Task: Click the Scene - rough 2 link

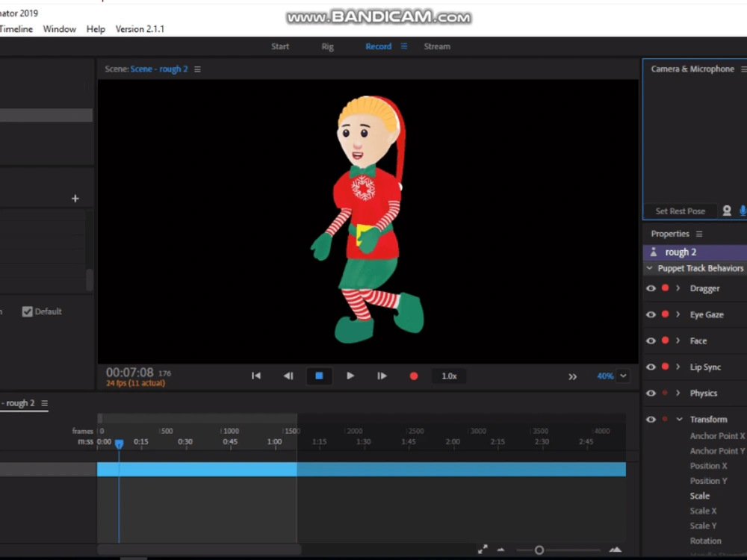Action: 159,69
